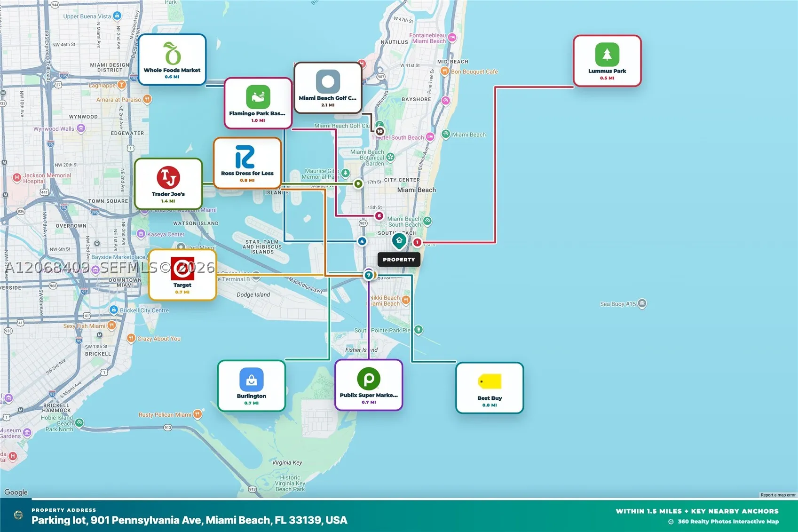The width and height of the screenshot is (798, 532).
Task: Click the Miami Design District label
Action: coord(110,67)
